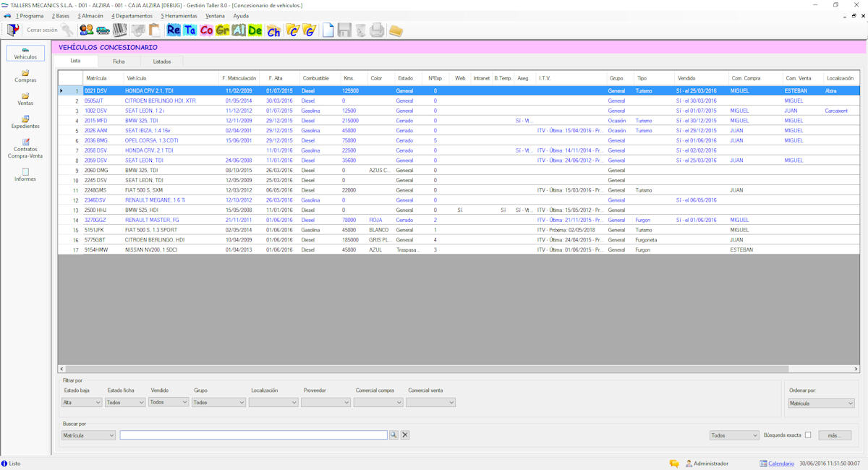868x470 pixels.
Task: Open the 'De' module icon
Action: (x=255, y=30)
